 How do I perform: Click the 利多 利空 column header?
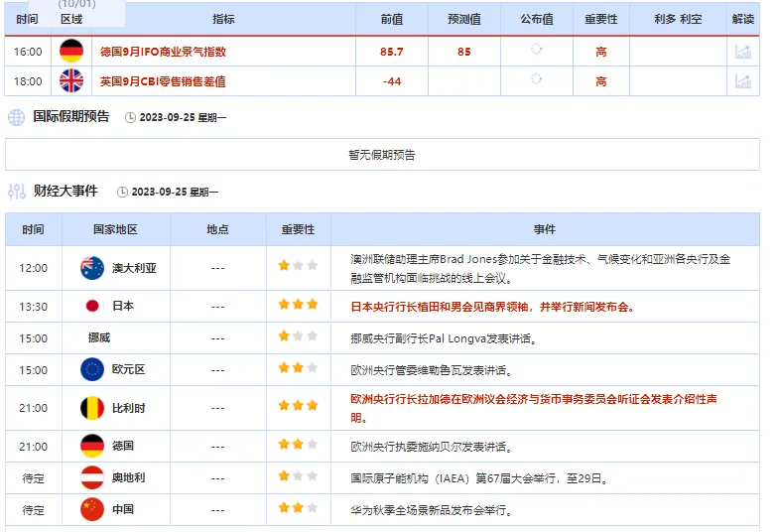(678, 19)
